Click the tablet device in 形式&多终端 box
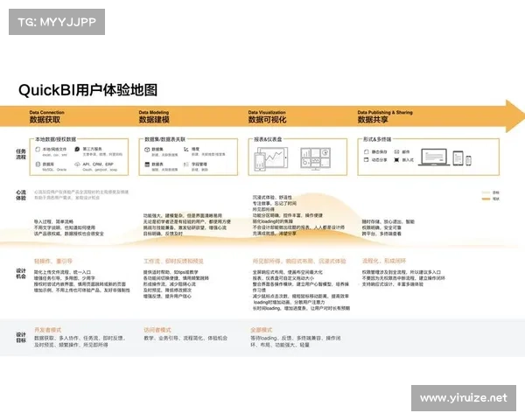The image size is (525, 420). point(458,158)
